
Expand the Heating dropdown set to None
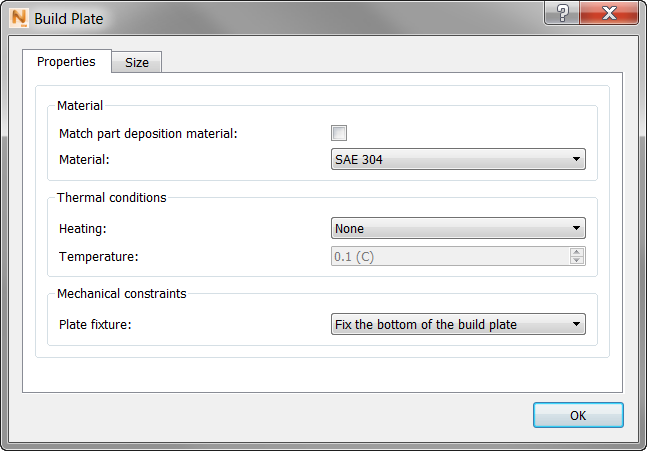(x=458, y=228)
